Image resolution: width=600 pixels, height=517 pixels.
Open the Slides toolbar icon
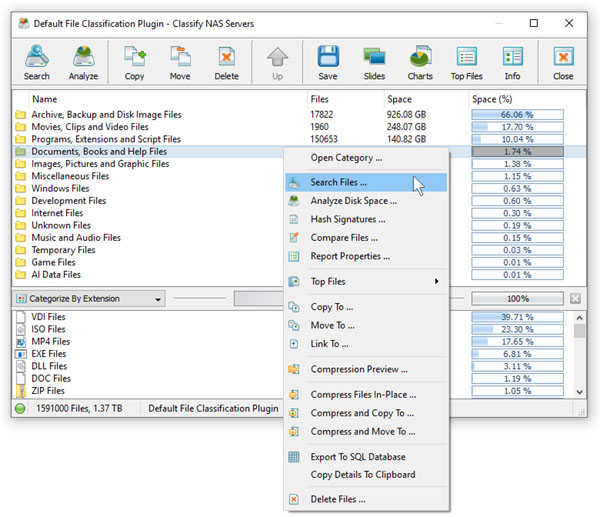374,57
